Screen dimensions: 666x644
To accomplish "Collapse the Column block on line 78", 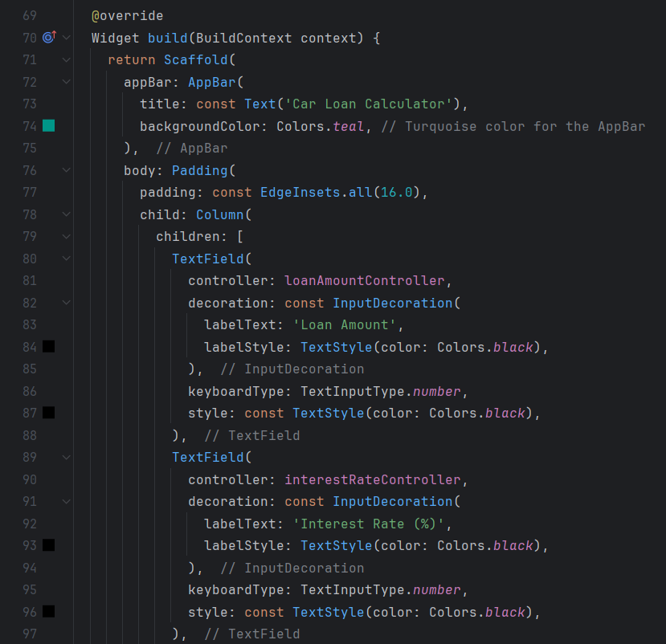I will click(x=67, y=214).
